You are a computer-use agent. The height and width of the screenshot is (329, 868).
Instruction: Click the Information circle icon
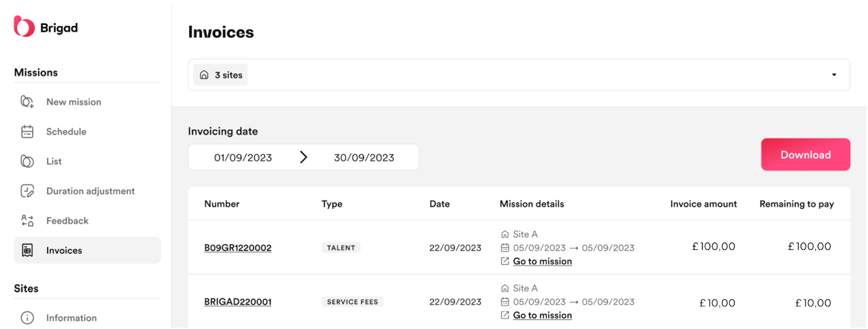(27, 318)
